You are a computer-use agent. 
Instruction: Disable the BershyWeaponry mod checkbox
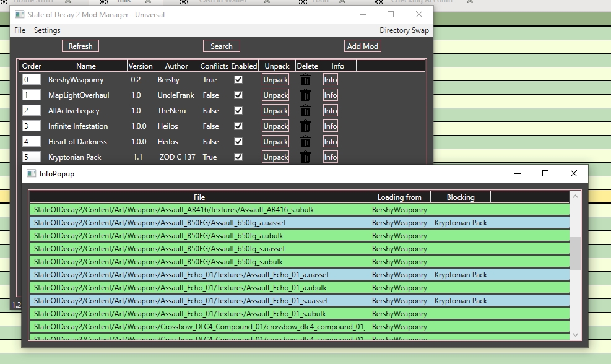[238, 79]
